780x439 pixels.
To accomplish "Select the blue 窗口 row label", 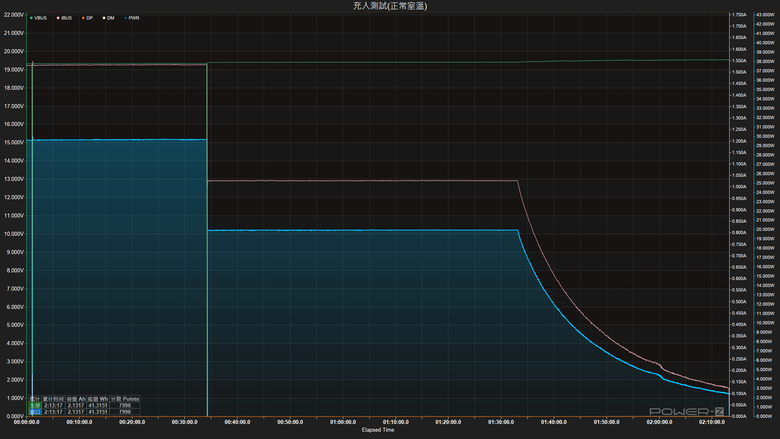I will (x=35, y=412).
